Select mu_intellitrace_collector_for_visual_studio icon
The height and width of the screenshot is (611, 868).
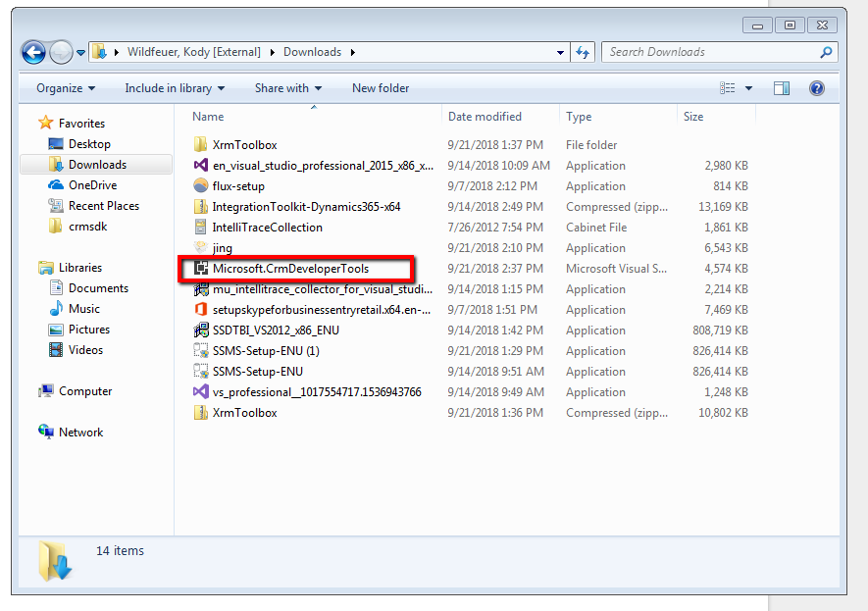(x=200, y=289)
